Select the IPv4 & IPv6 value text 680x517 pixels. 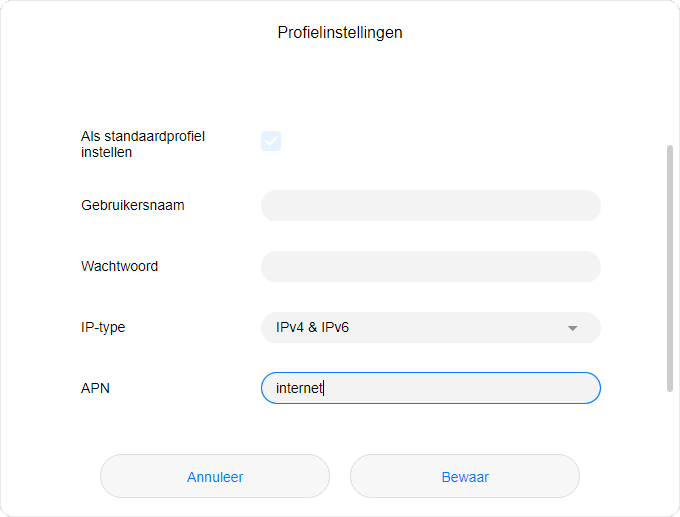click(x=312, y=328)
